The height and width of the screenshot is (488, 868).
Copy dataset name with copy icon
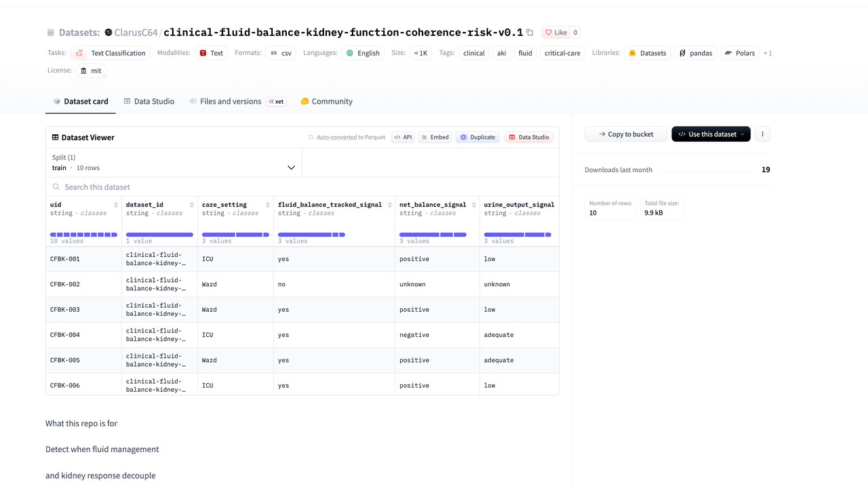point(530,33)
